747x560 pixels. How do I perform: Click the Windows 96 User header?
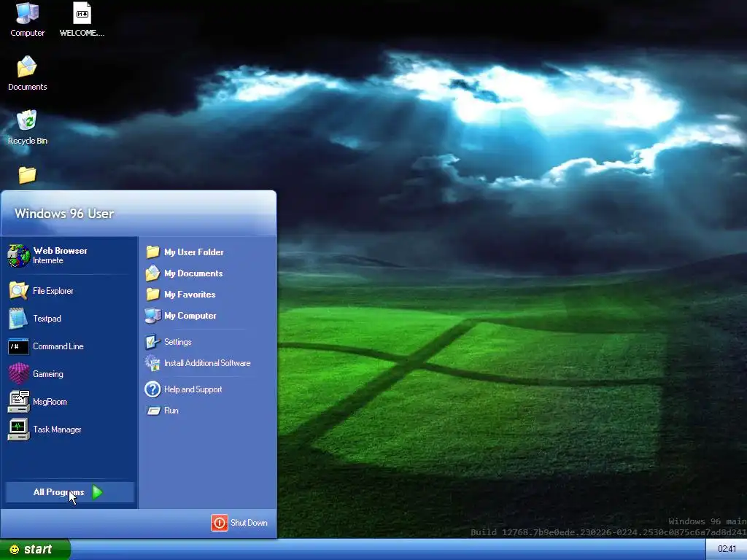[64, 214]
